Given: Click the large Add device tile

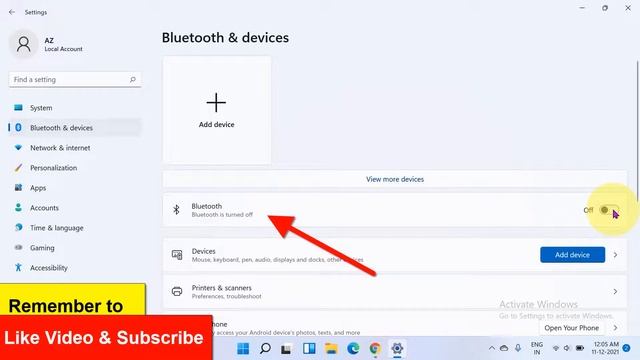Looking at the screenshot, I should click(x=217, y=110).
